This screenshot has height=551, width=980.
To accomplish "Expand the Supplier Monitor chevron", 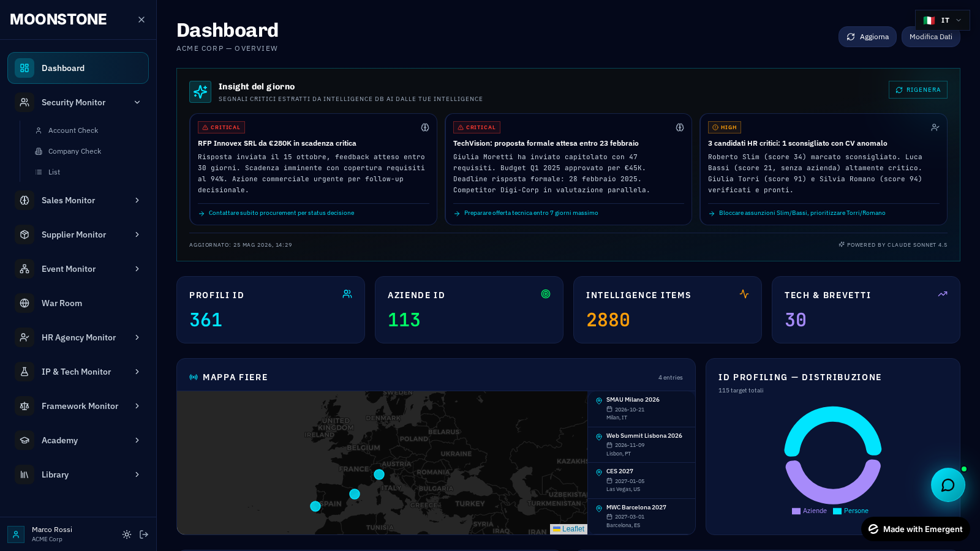I will 137,234.
